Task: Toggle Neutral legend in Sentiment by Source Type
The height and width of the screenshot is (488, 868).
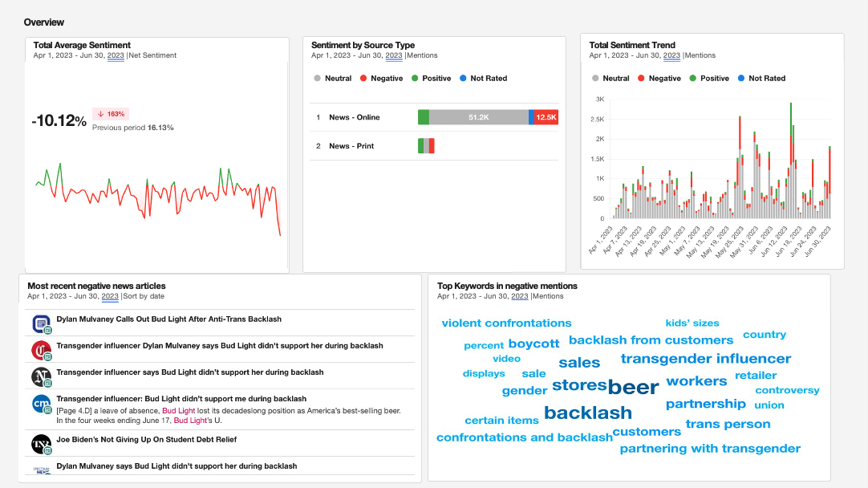Action: coord(332,79)
